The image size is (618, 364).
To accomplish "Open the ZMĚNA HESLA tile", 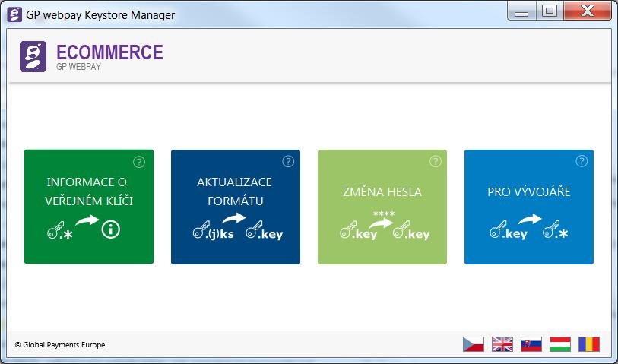I will (382, 207).
